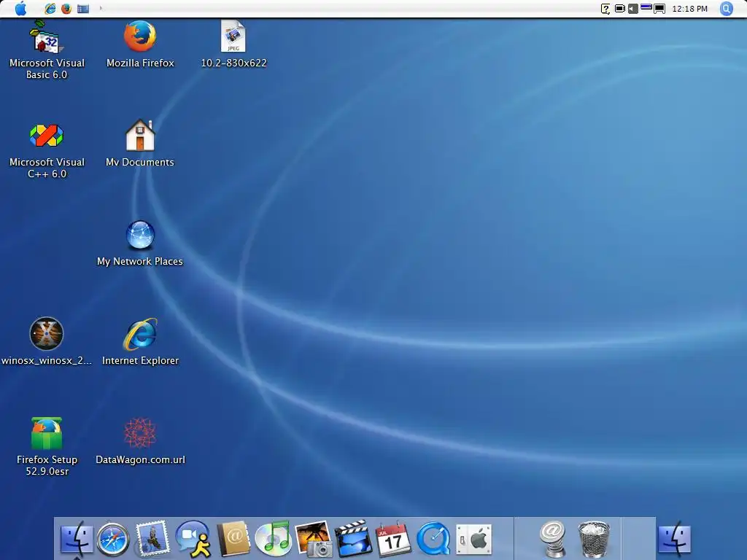Open QuickTime Player icon in dock
The height and width of the screenshot is (560, 747).
tap(433, 539)
